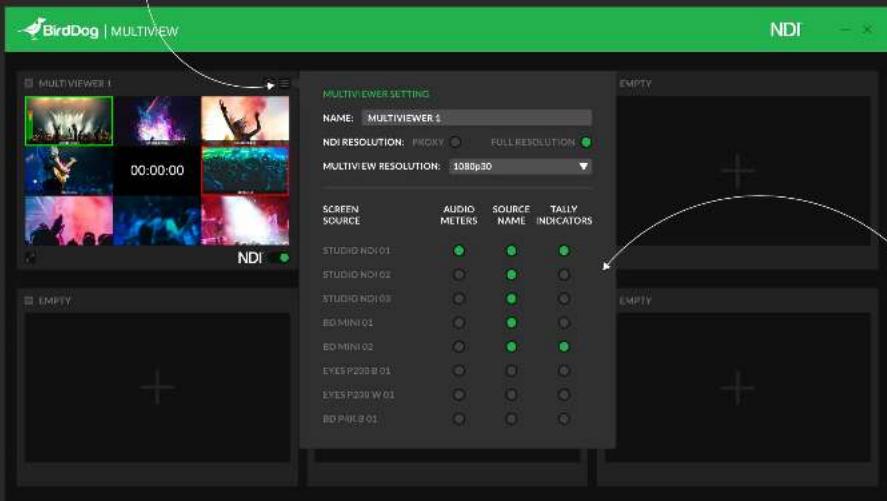
Task: Click the MULTIVIEWER SETTING heading
Action: (376, 94)
